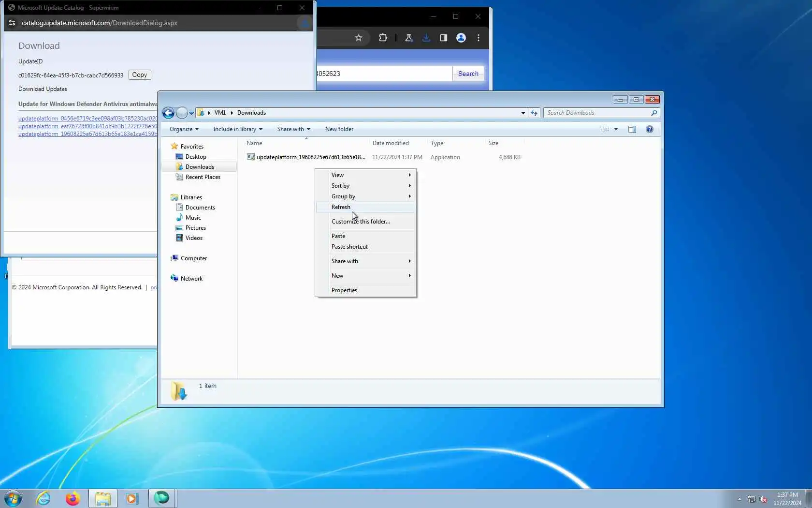Screen dimensions: 812x508
Task: Click the browser labs flask icon
Action: pyautogui.click(x=409, y=38)
